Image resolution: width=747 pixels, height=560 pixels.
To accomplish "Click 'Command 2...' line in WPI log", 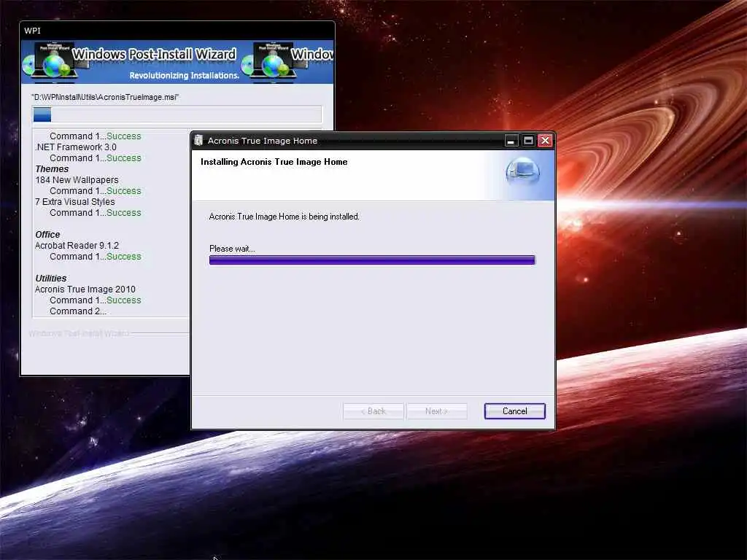I will coord(78,311).
